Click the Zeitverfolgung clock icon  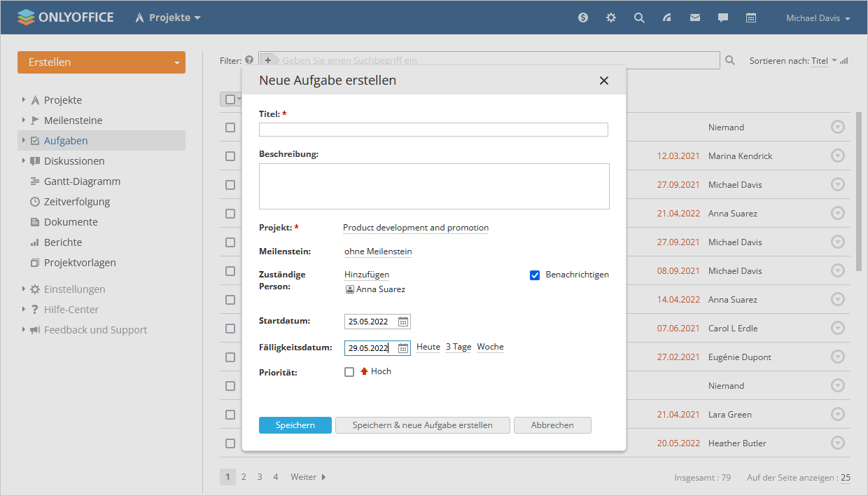click(35, 202)
